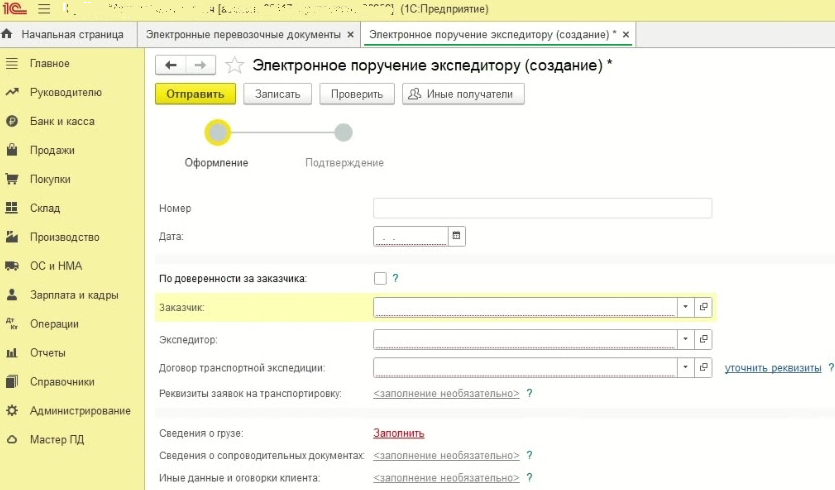Show help for Иные данные question mark
The image size is (835, 490).
pyautogui.click(x=529, y=477)
